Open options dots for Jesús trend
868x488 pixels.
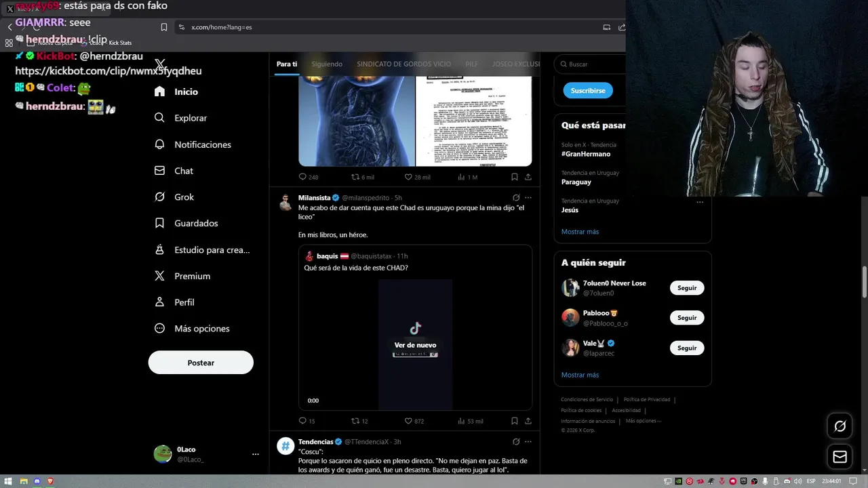pyautogui.click(x=700, y=202)
